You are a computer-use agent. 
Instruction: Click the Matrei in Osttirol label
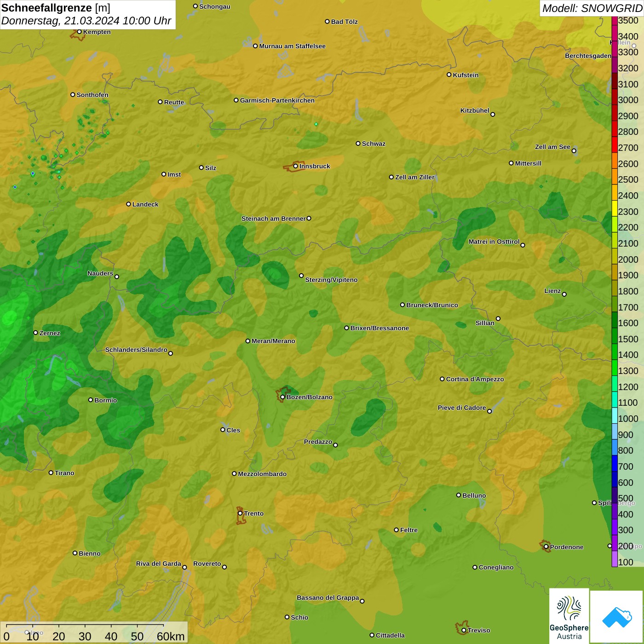(494, 241)
